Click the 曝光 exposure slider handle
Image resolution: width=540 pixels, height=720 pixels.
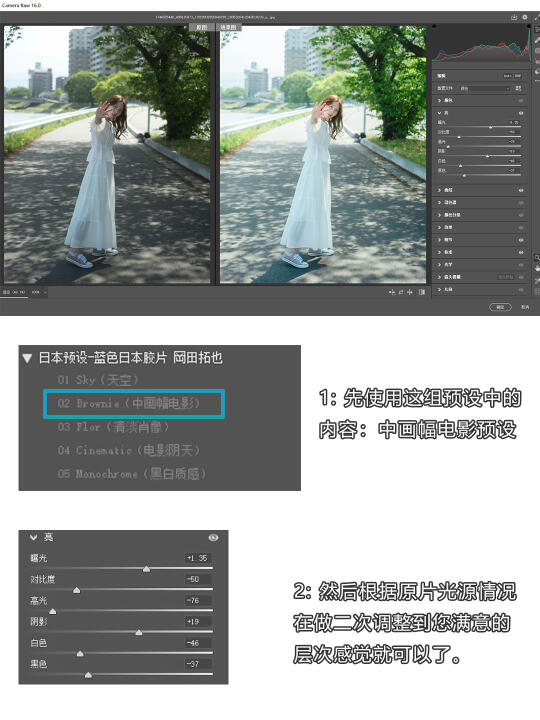[146, 569]
